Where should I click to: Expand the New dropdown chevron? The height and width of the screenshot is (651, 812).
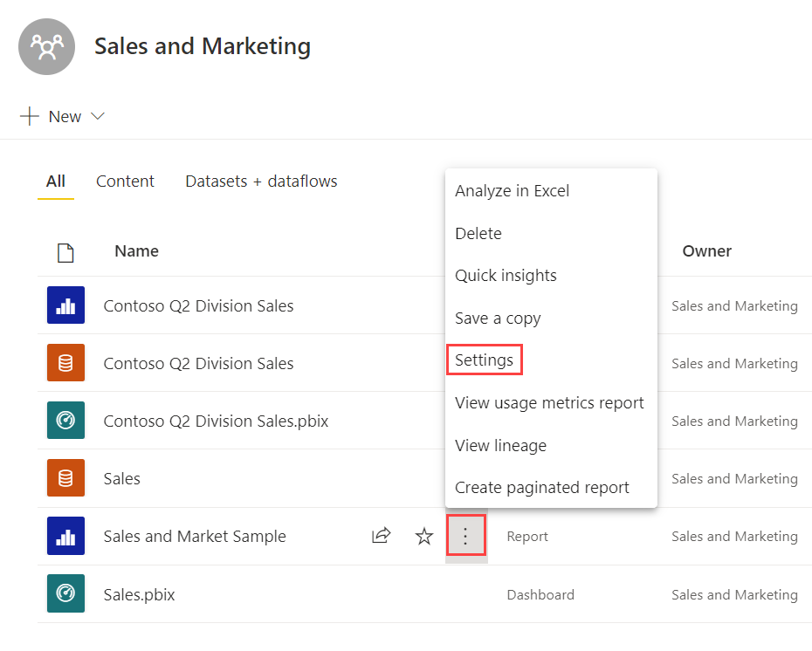[98, 117]
